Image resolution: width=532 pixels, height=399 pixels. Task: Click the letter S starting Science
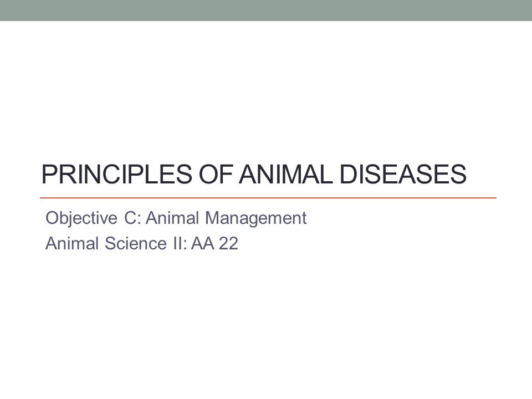(110, 243)
